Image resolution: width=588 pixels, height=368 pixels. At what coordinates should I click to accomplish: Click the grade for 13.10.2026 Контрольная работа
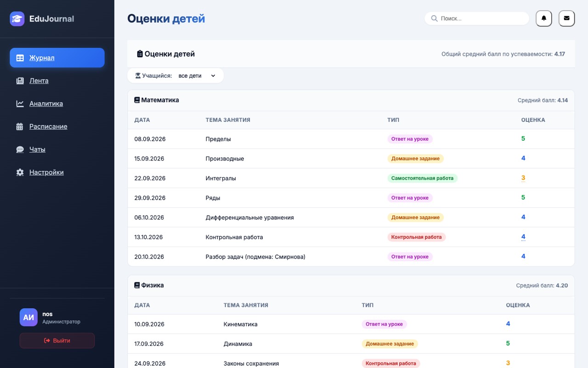(x=523, y=237)
